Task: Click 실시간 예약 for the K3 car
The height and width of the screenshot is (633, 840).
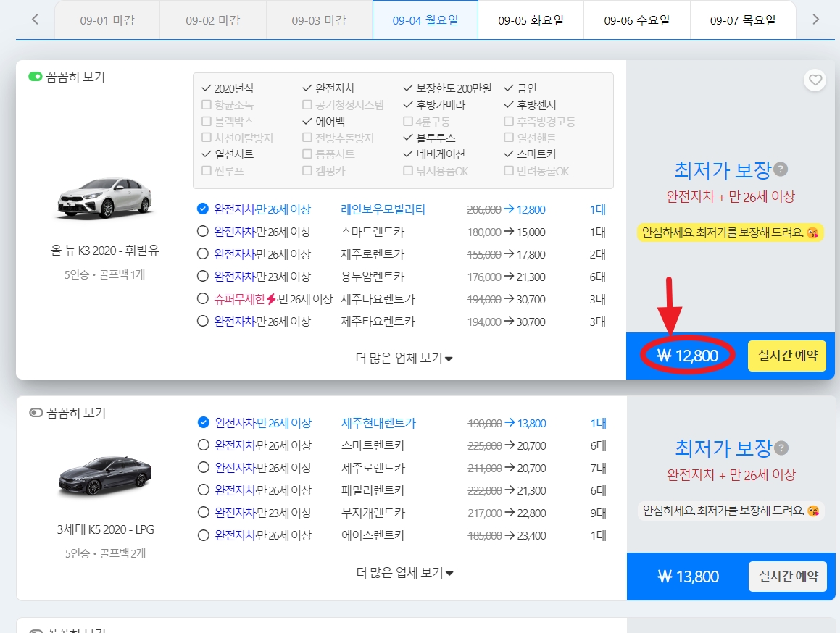Action: click(787, 356)
